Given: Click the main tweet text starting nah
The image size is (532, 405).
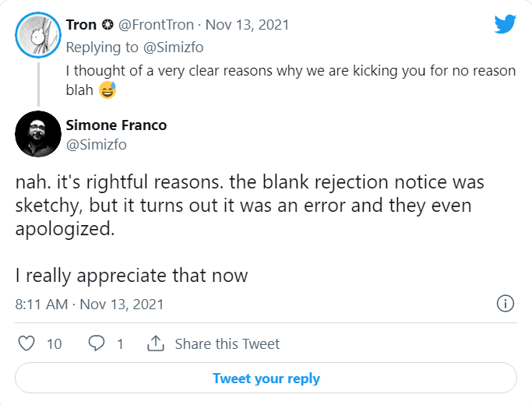Looking at the screenshot, I should (x=249, y=228).
